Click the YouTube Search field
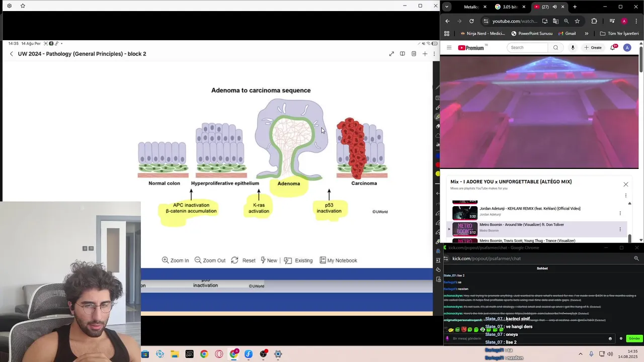The image size is (644, 362). [528, 48]
